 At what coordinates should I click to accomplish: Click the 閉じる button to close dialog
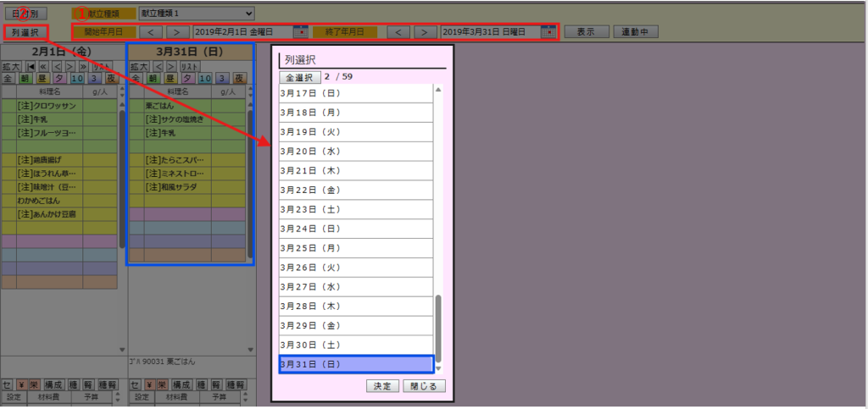[x=424, y=386]
